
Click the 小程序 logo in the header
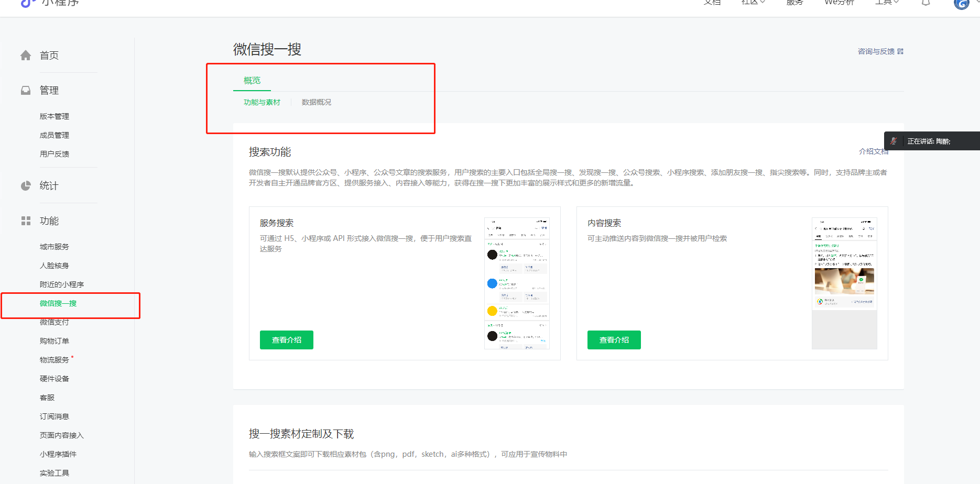(x=50, y=3)
